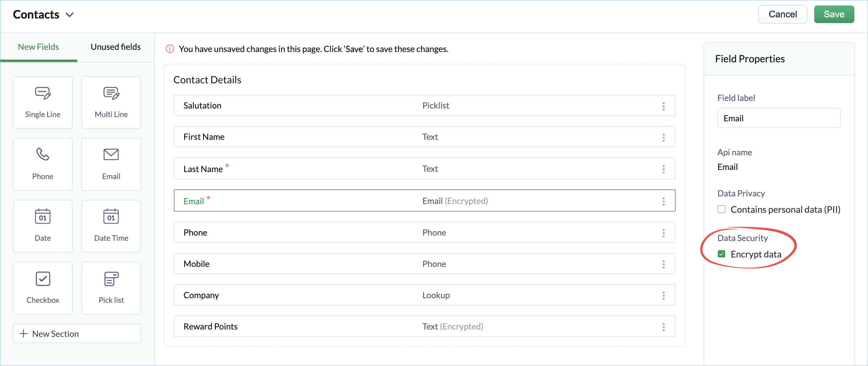The height and width of the screenshot is (366, 868).
Task: Select the Last Name field row
Action: pos(425,168)
